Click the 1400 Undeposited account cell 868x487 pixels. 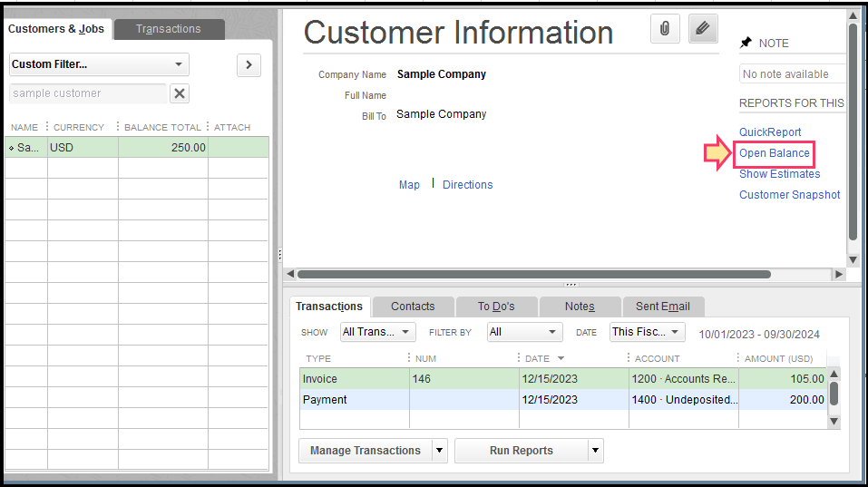pyautogui.click(x=684, y=400)
